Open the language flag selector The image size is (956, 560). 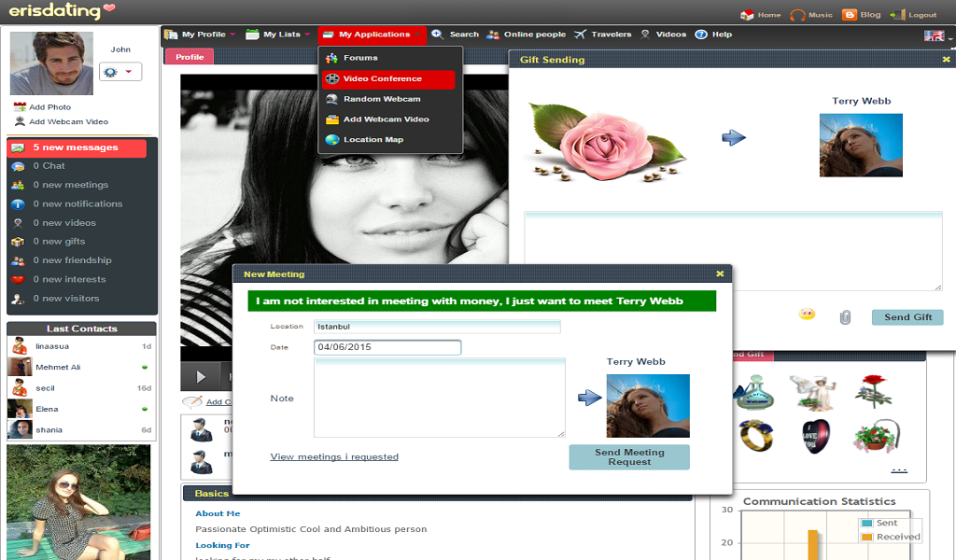coord(937,36)
